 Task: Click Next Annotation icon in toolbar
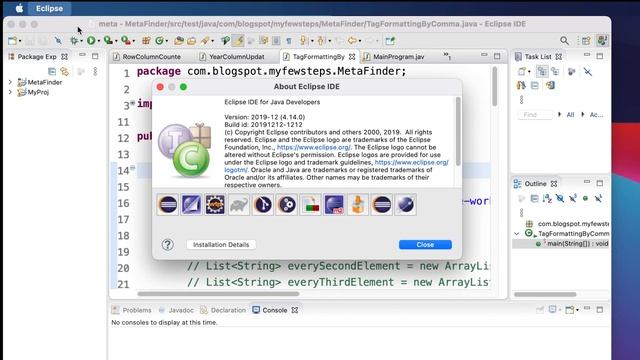[303, 41]
